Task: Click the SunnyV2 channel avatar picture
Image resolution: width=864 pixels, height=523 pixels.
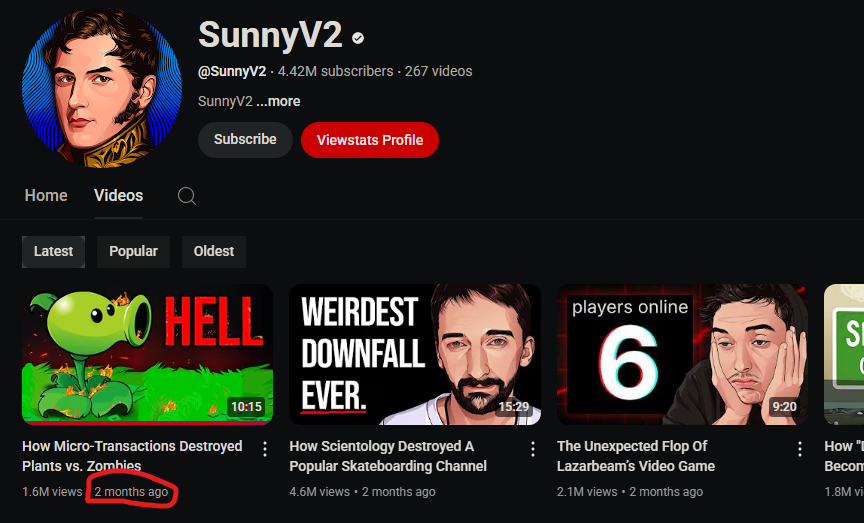Action: click(x=102, y=88)
